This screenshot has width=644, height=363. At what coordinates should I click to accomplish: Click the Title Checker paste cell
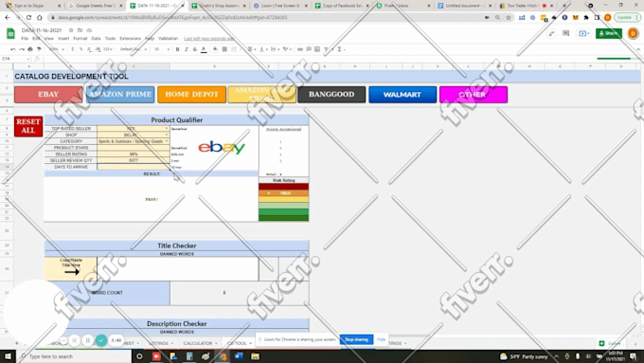click(x=178, y=269)
